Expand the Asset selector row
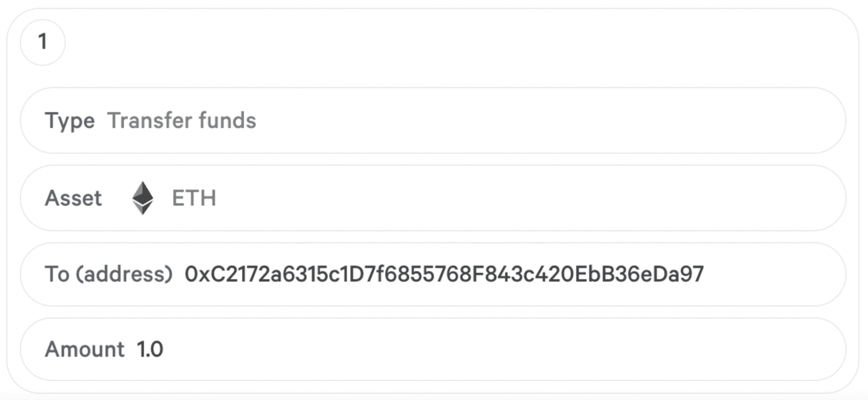The height and width of the screenshot is (400, 868). point(433,198)
